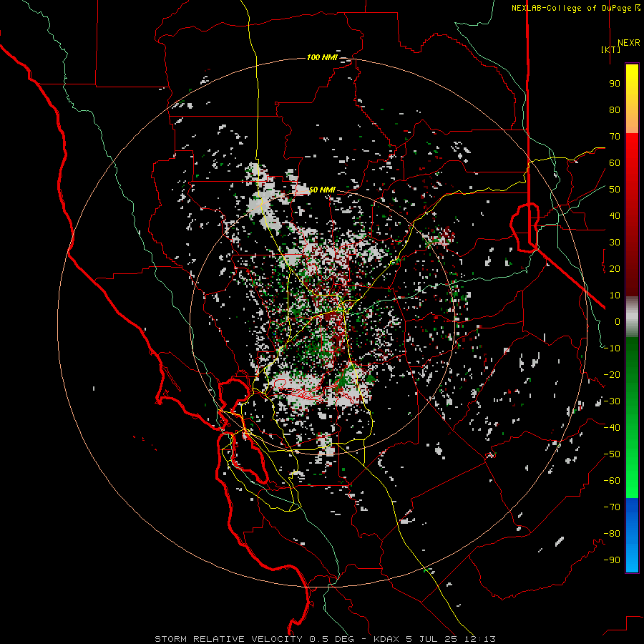Click the 50 value on the velocity scale
Image resolution: width=644 pixels, height=644 pixels.
click(615, 190)
